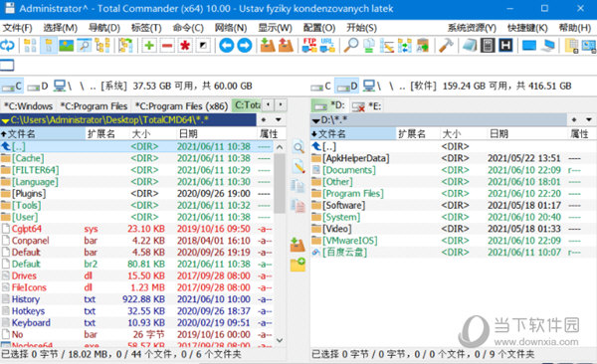Viewport: 597px width, 364px height.
Task: Click the synchronize directories icon
Action: point(405,46)
